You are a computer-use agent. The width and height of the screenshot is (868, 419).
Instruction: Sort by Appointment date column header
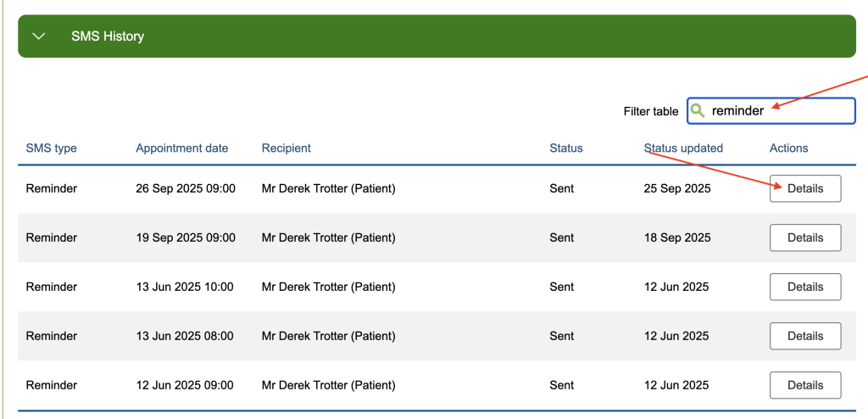click(x=181, y=148)
